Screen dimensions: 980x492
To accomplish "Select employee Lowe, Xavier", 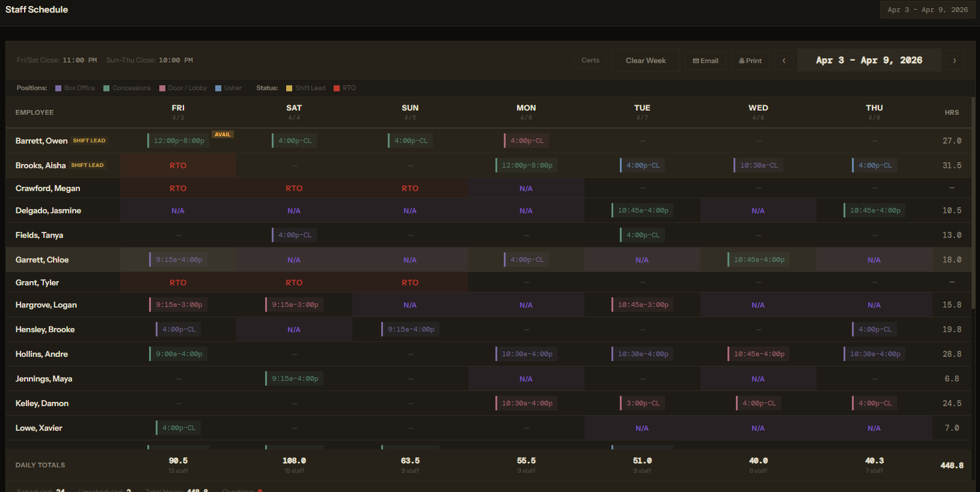I will [39, 428].
